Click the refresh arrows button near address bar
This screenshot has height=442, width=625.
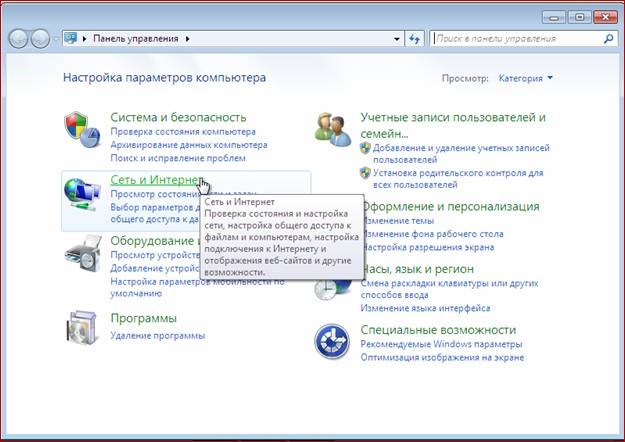[x=415, y=39]
